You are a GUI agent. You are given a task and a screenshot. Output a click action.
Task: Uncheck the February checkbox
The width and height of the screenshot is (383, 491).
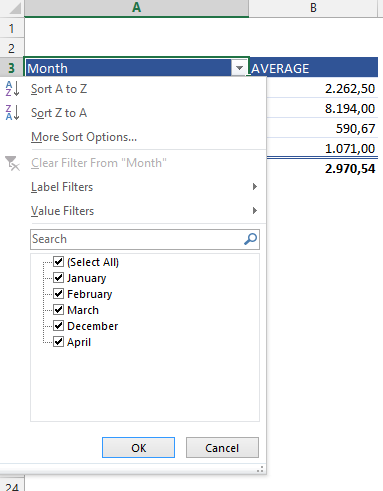click(59, 294)
